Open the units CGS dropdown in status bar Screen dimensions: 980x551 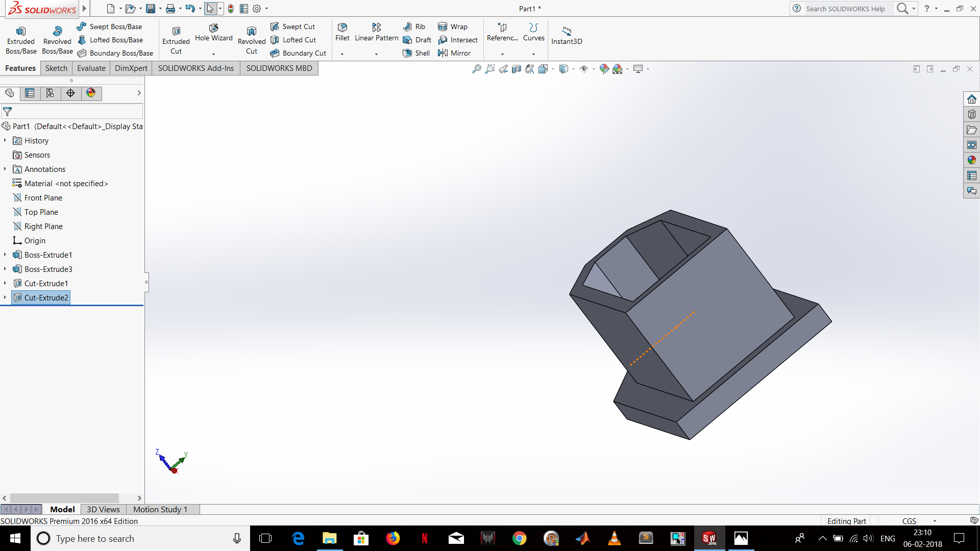935,521
